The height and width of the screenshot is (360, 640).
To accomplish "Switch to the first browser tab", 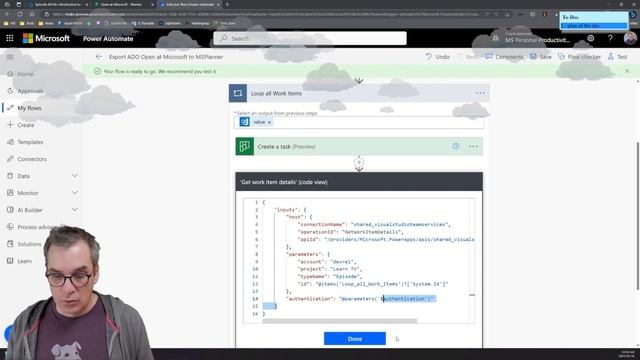I will [x=58, y=4].
